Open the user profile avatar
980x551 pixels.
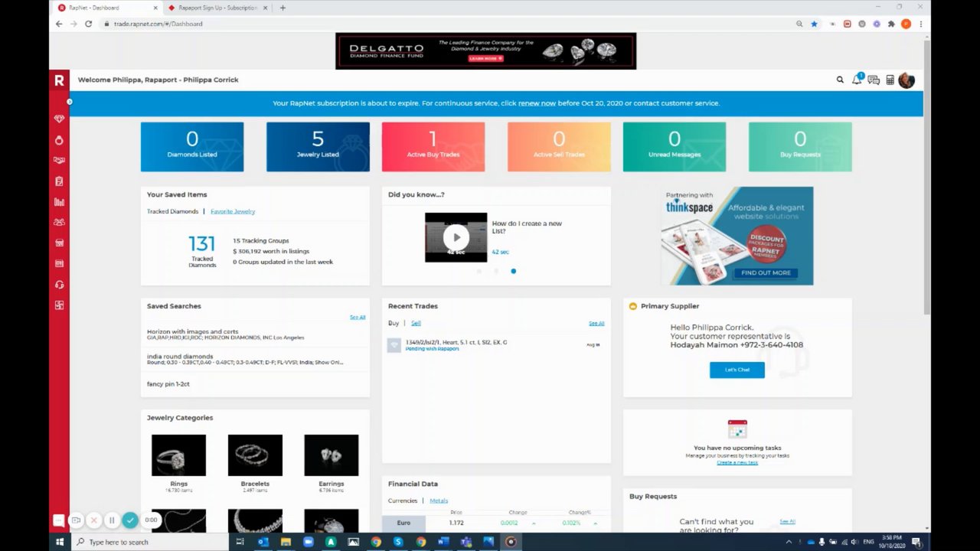(906, 80)
